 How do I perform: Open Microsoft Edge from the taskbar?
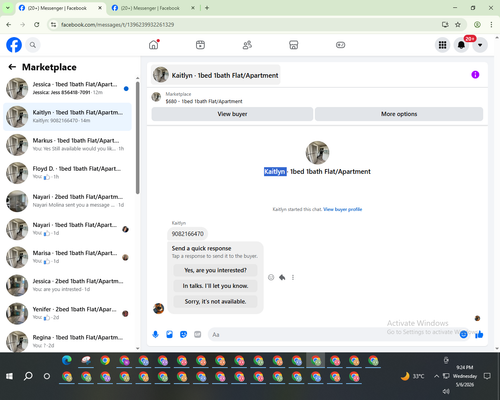pos(67,361)
